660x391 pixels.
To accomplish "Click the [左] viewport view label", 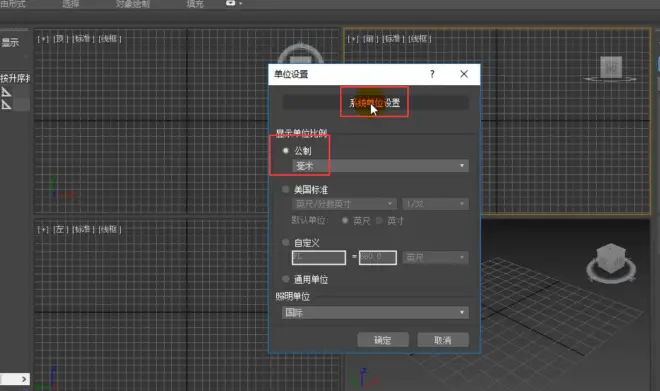I will coord(60,229).
